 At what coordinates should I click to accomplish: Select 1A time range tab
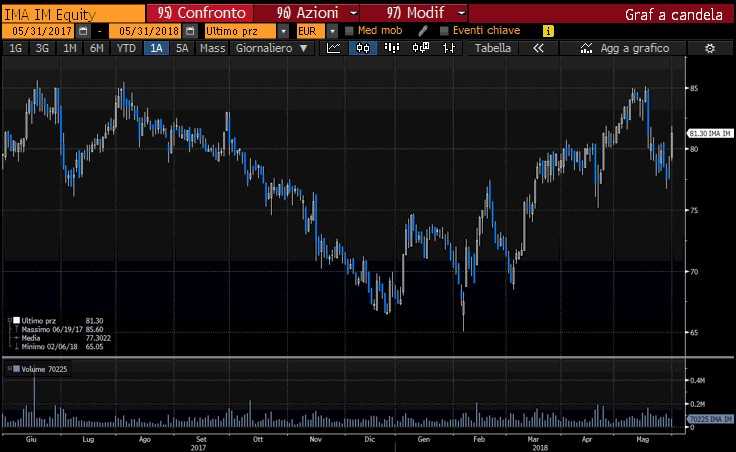[156, 48]
